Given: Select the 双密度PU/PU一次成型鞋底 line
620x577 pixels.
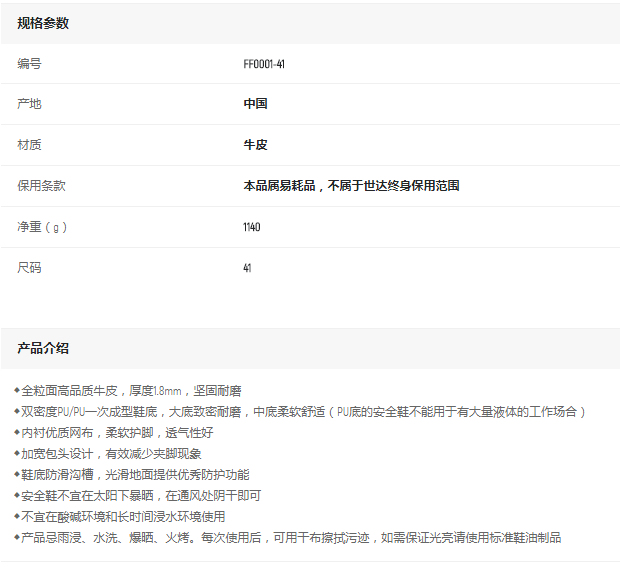Looking at the screenshot, I should coord(300,412).
